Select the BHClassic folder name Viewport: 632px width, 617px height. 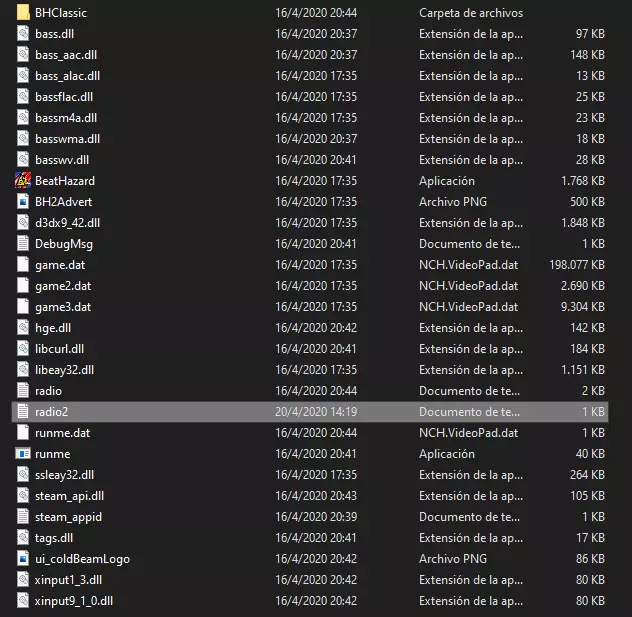61,13
